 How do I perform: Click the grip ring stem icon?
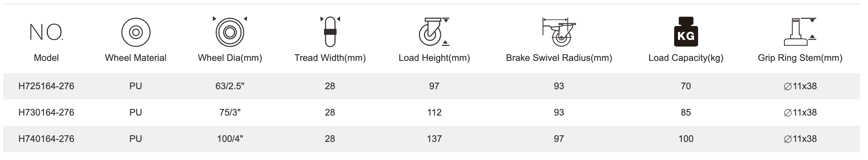coord(799,32)
